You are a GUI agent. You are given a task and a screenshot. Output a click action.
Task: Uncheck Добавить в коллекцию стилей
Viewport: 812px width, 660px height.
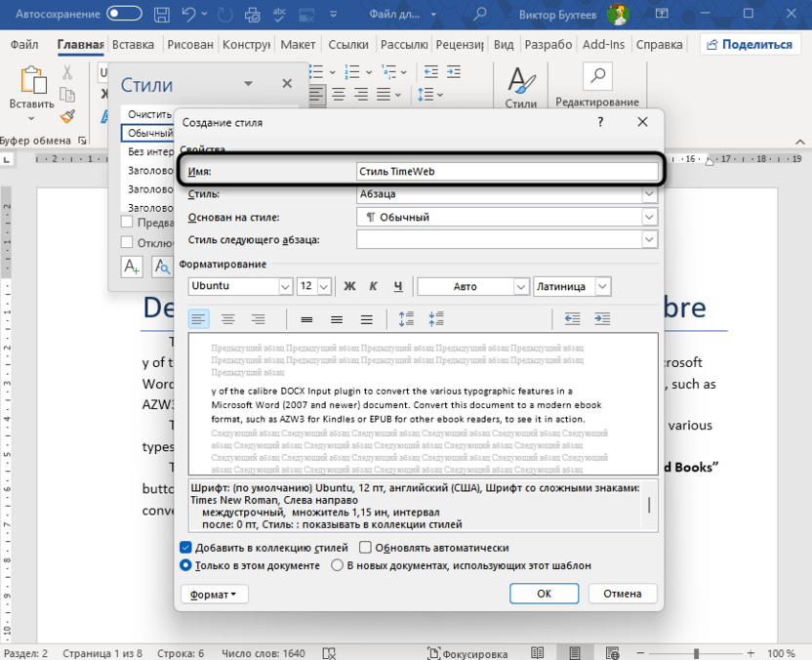point(185,548)
